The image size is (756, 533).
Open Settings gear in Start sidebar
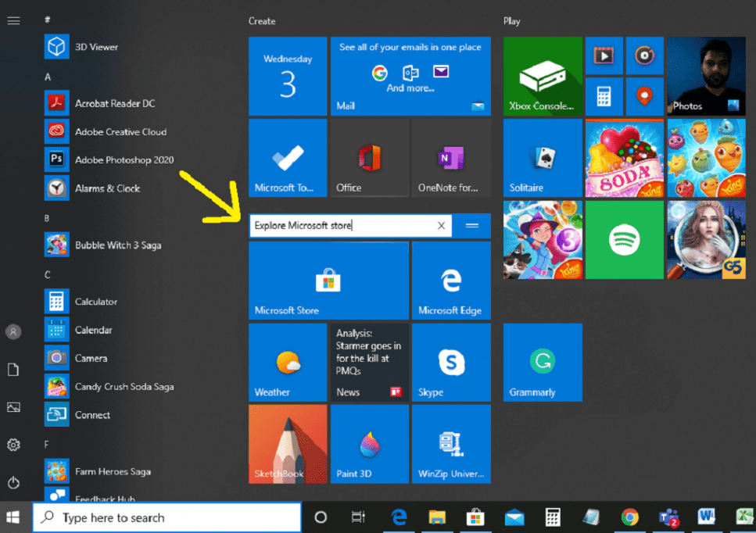[13, 445]
